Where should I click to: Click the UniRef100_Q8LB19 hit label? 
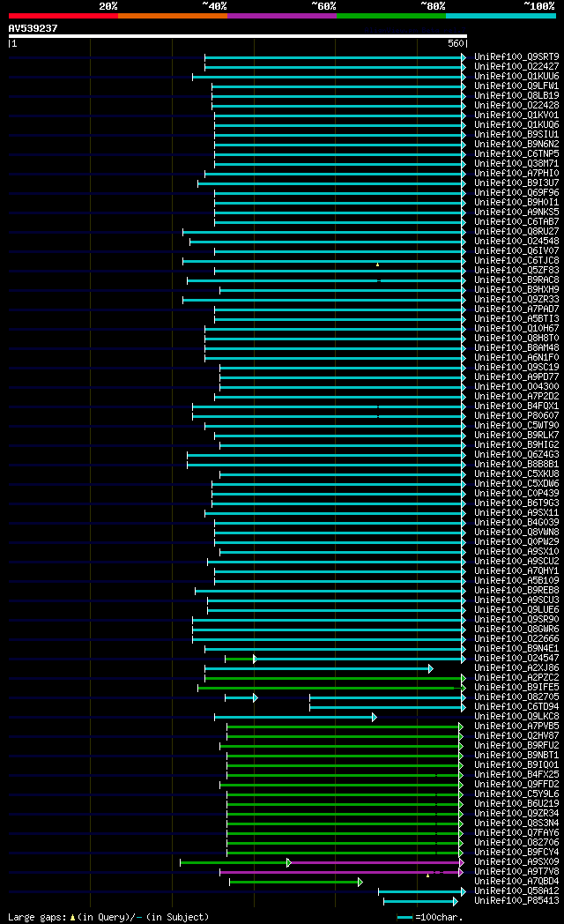(516, 96)
